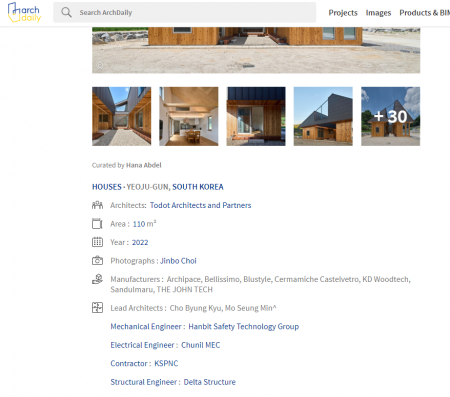Click the lead architects floorplan icon
The height and width of the screenshot is (397, 450).
click(x=97, y=308)
